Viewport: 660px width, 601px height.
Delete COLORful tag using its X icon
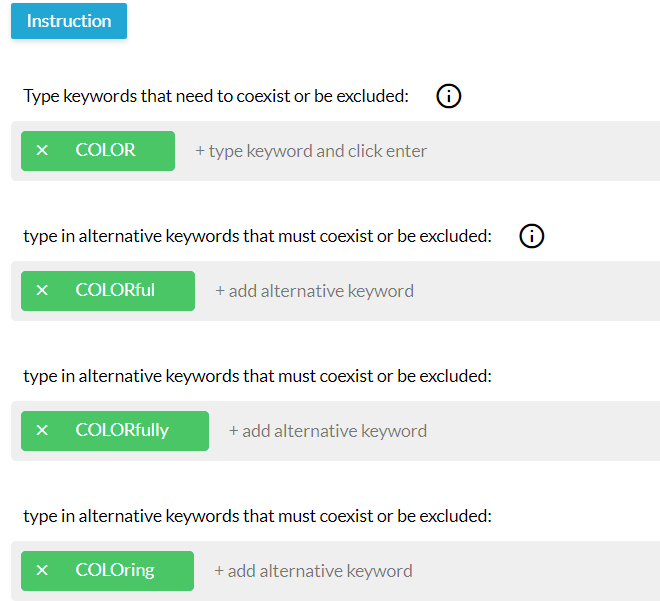click(x=42, y=290)
